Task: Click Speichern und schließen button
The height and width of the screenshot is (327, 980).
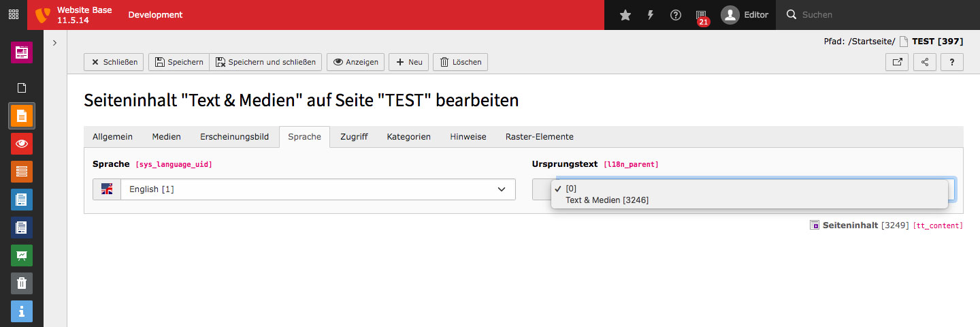Action: (x=265, y=62)
